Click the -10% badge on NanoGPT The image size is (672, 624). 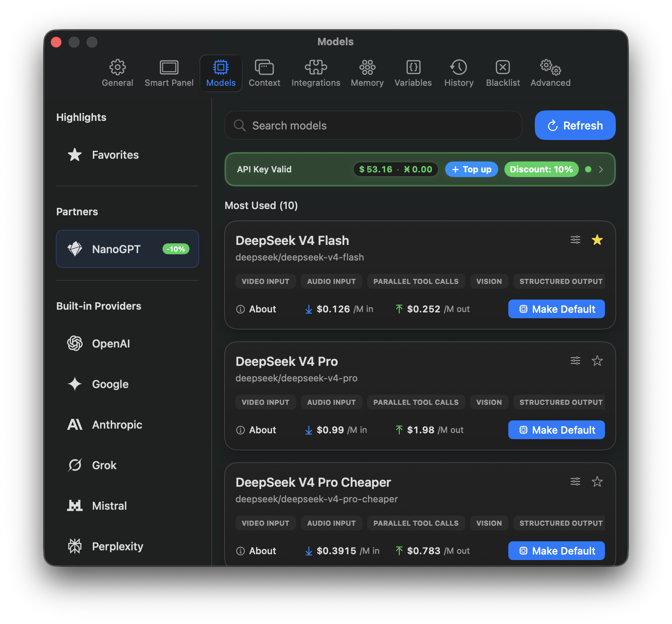[176, 249]
